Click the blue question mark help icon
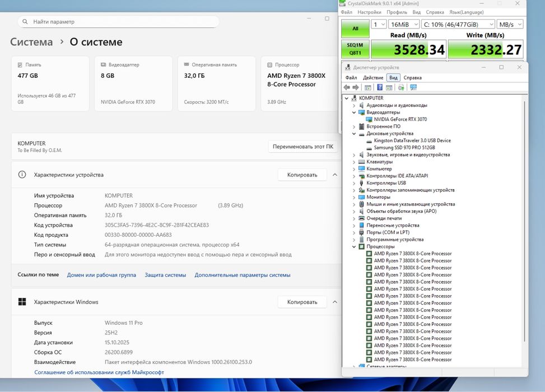Viewport: 545px width, 392px height. [380, 87]
